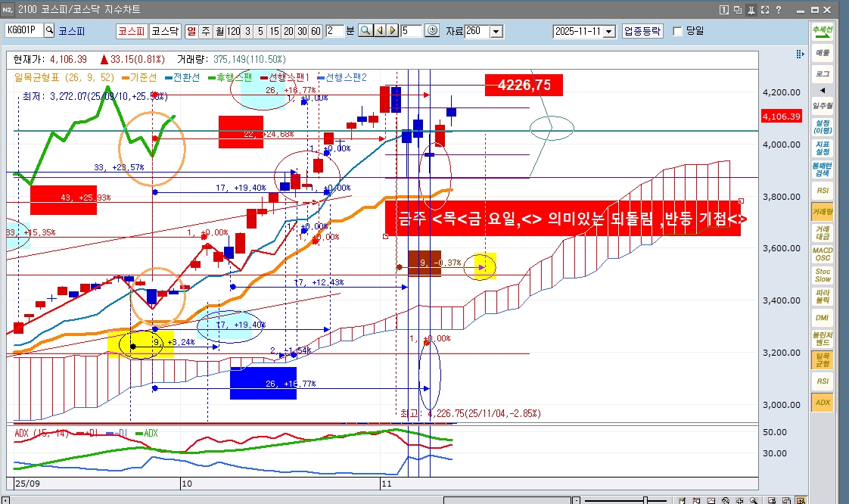Open the 추세선 trendline tool
The height and width of the screenshot is (504, 849).
pyautogui.click(x=822, y=32)
